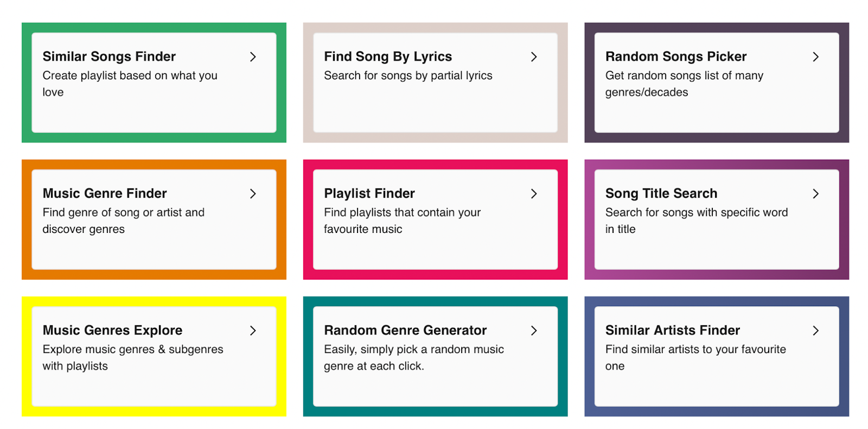
Task: Open the Random Genre Generator heading
Action: point(405,330)
